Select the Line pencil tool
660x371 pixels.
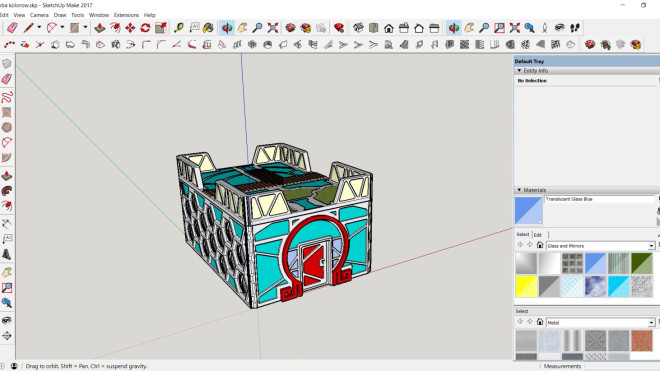coord(28,28)
